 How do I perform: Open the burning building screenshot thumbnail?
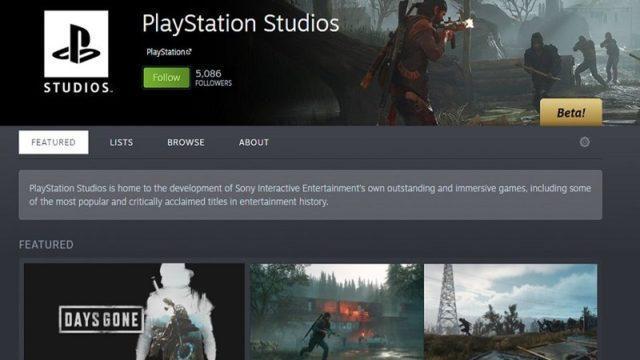[337, 311]
